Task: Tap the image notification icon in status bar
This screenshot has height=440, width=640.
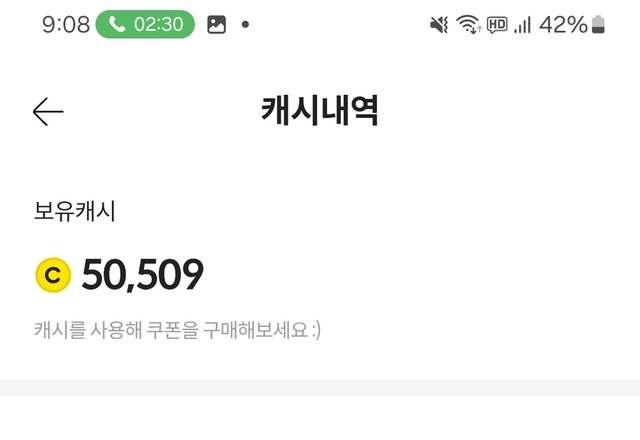Action: coord(216,25)
